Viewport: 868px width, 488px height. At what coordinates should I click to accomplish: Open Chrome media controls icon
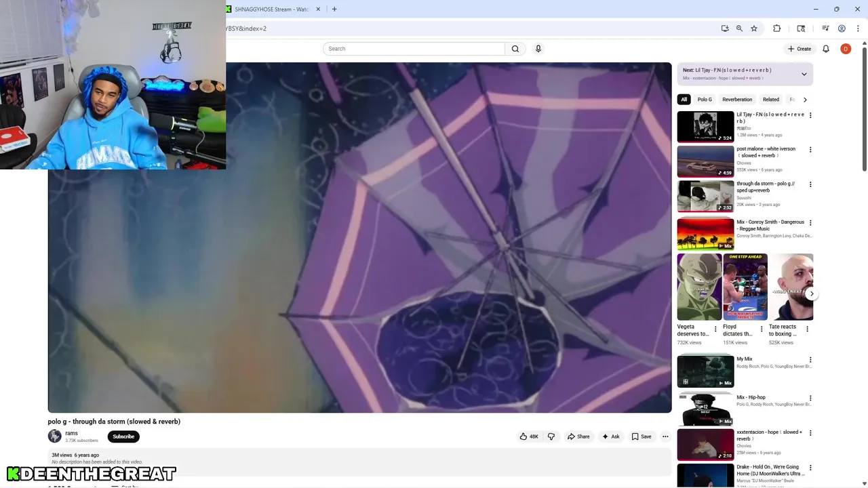tap(825, 28)
